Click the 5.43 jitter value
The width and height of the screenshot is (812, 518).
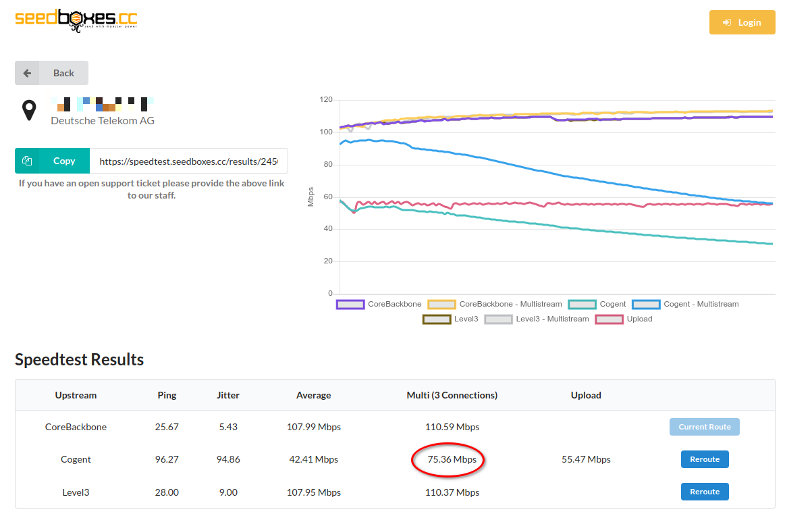tap(228, 427)
